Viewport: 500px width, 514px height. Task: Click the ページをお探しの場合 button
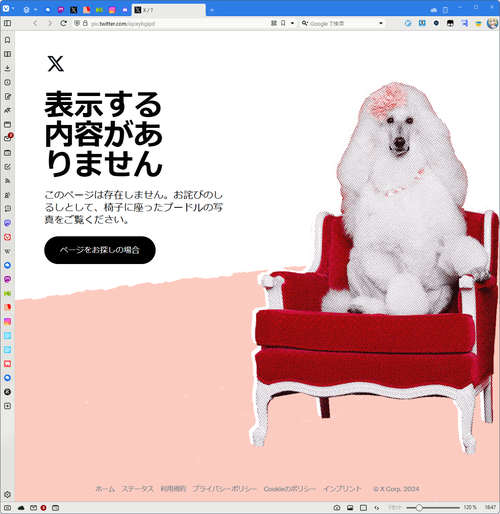pyautogui.click(x=100, y=250)
